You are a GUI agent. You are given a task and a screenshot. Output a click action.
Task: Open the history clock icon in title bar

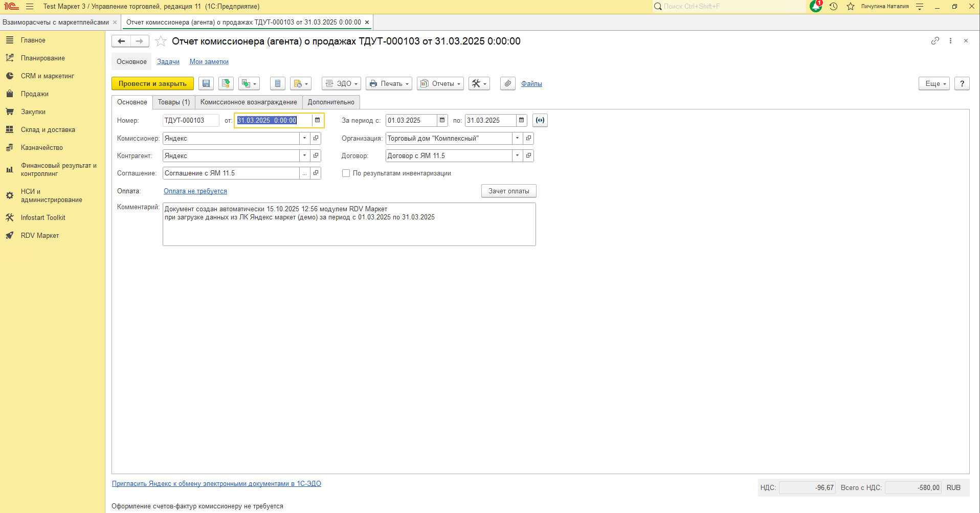833,7
